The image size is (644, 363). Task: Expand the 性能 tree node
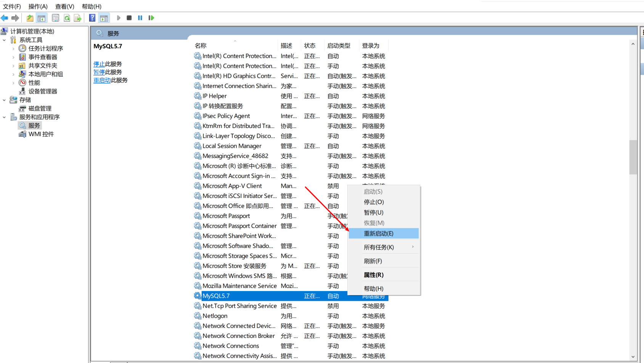pos(13,83)
